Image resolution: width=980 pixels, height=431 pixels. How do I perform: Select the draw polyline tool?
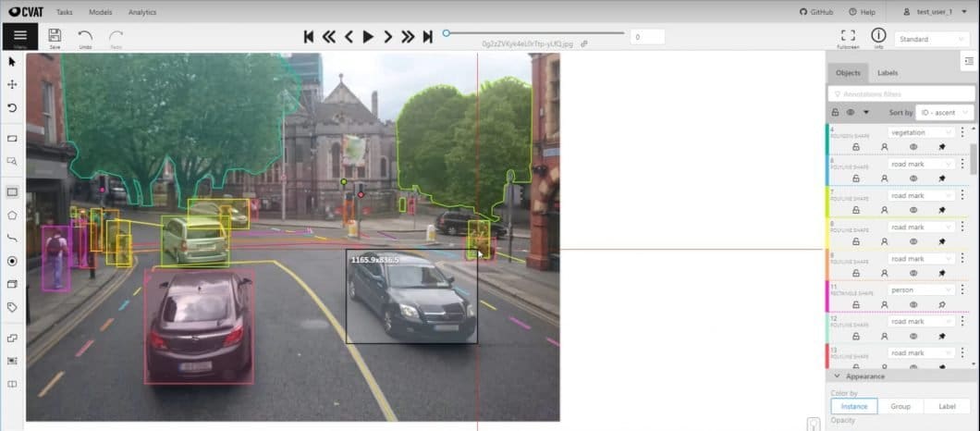pyautogui.click(x=12, y=239)
